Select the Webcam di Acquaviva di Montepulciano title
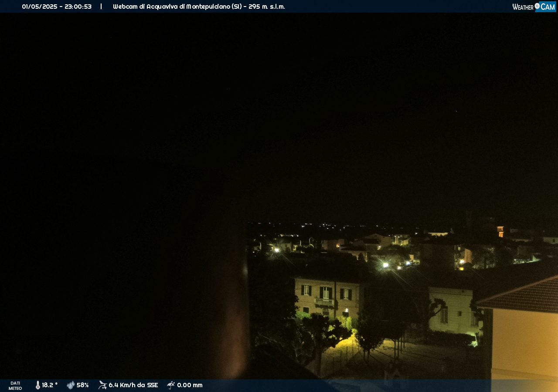 [199, 7]
